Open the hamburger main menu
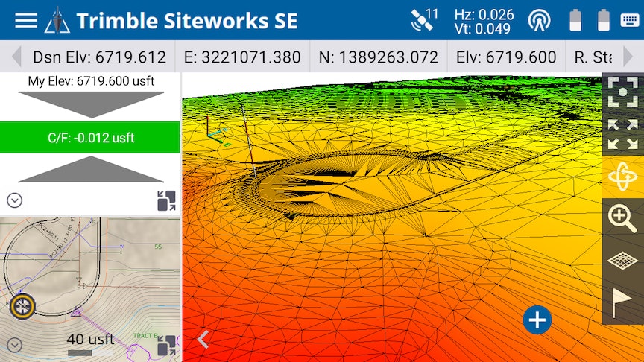Image resolution: width=644 pixels, height=362 pixels. click(x=26, y=20)
